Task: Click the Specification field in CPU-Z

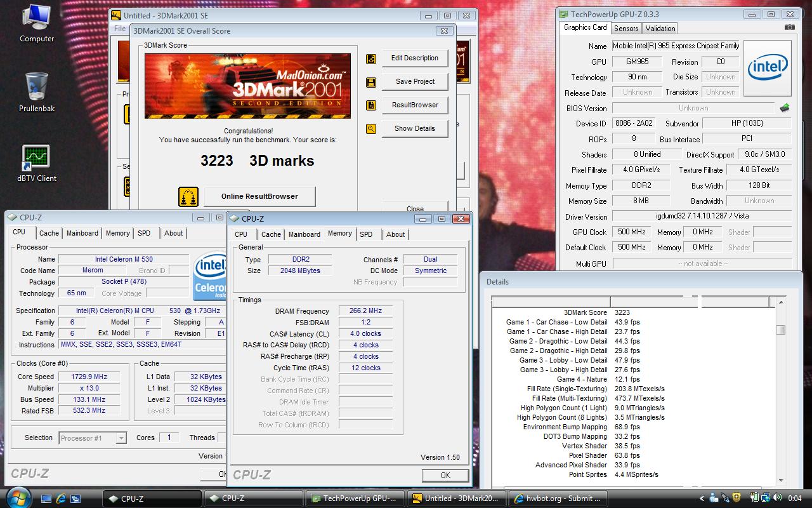Action: click(x=141, y=311)
